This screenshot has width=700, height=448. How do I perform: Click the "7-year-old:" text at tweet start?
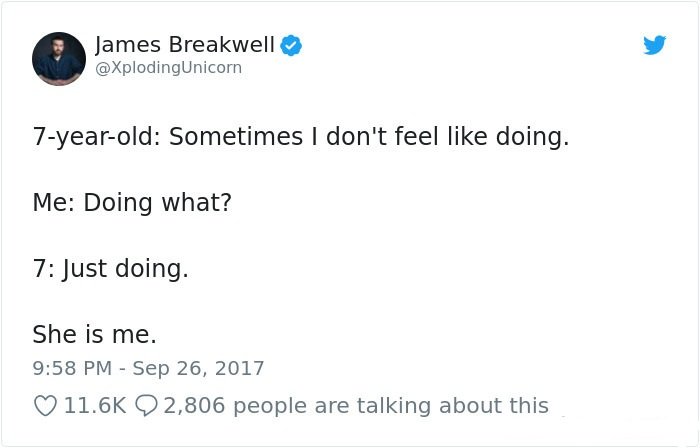[x=96, y=137]
